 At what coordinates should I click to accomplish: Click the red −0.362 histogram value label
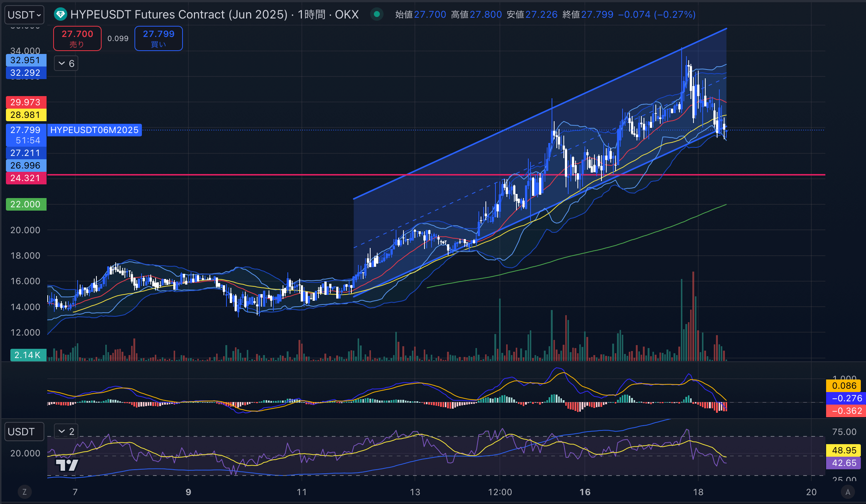(846, 411)
